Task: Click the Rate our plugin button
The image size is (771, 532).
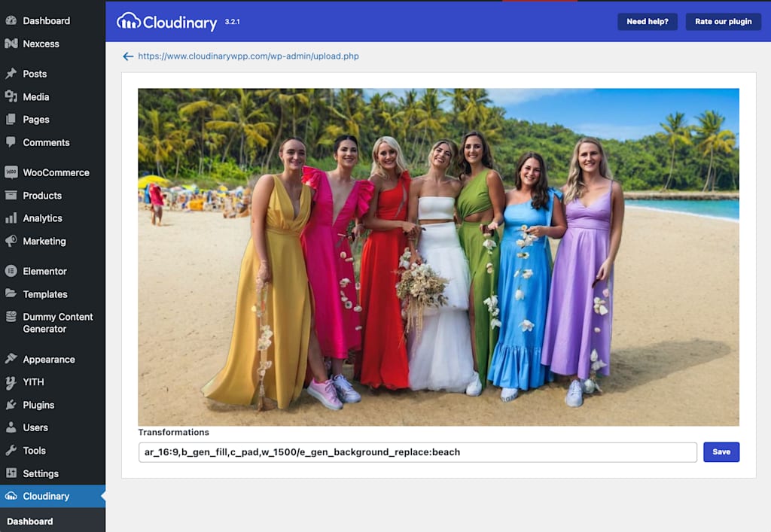Action: pyautogui.click(x=724, y=22)
